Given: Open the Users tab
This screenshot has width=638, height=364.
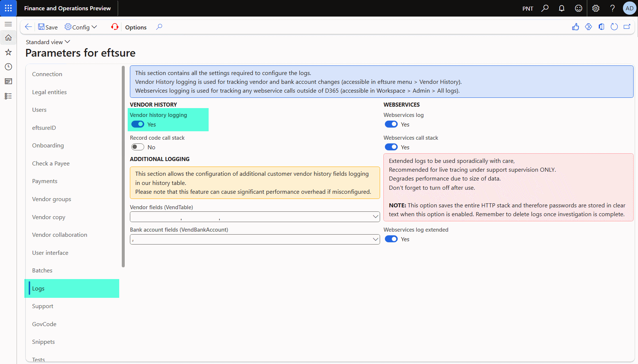Looking at the screenshot, I should pos(39,110).
